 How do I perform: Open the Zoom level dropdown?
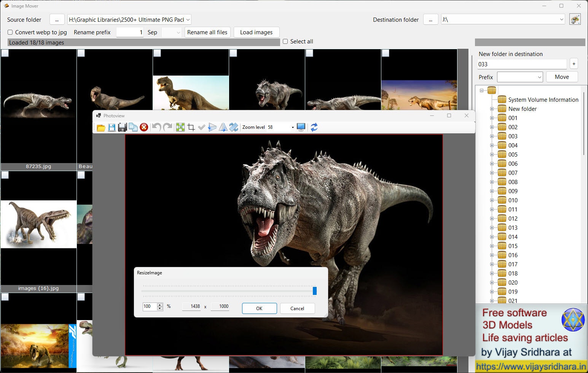(292, 127)
